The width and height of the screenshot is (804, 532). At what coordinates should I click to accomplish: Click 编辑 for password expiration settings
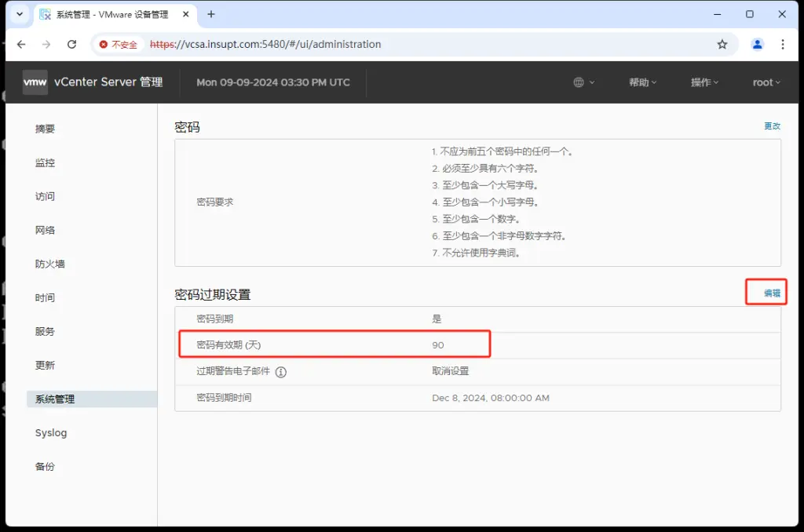pyautogui.click(x=772, y=293)
